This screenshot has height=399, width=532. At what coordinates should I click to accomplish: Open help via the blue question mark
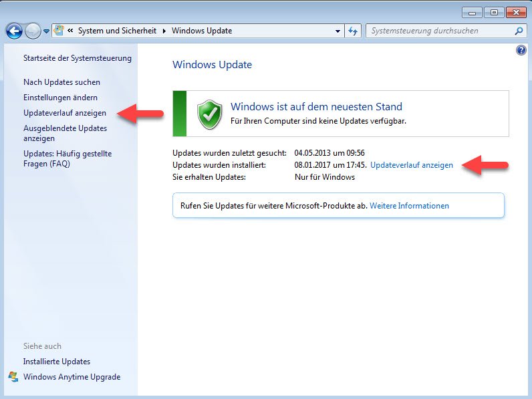point(521,51)
